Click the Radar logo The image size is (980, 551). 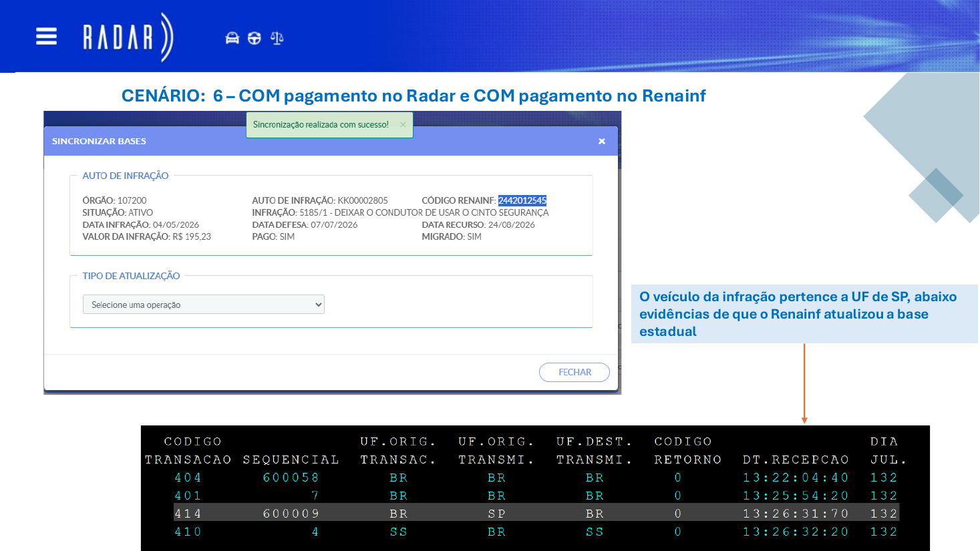click(x=128, y=37)
